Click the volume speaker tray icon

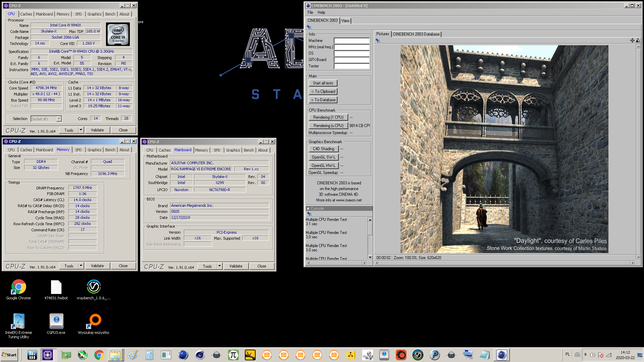point(593,355)
